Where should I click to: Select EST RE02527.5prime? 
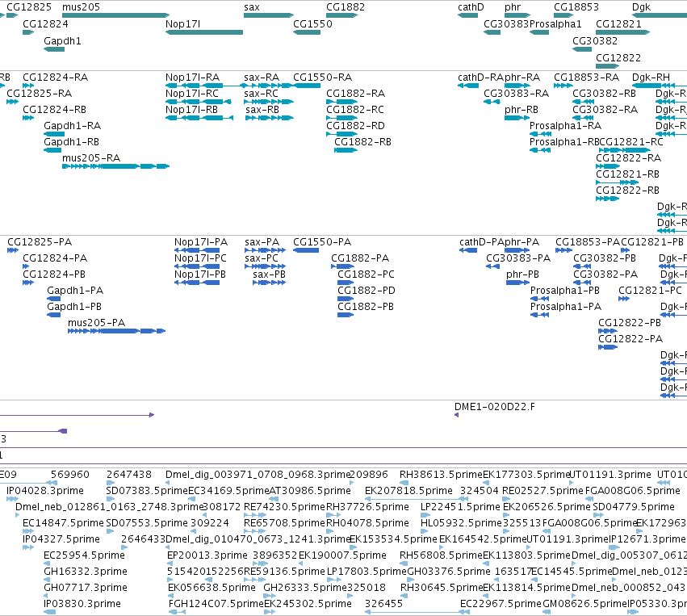pos(542,490)
